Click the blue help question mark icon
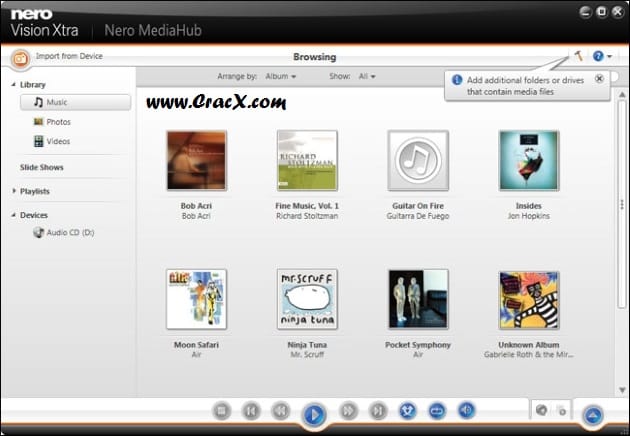 click(x=598, y=56)
